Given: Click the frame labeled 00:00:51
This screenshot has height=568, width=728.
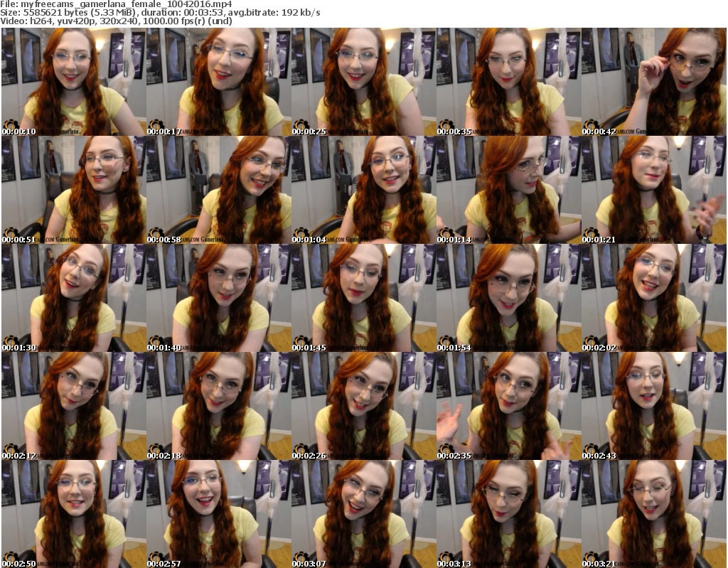Looking at the screenshot, I should click(x=73, y=190).
